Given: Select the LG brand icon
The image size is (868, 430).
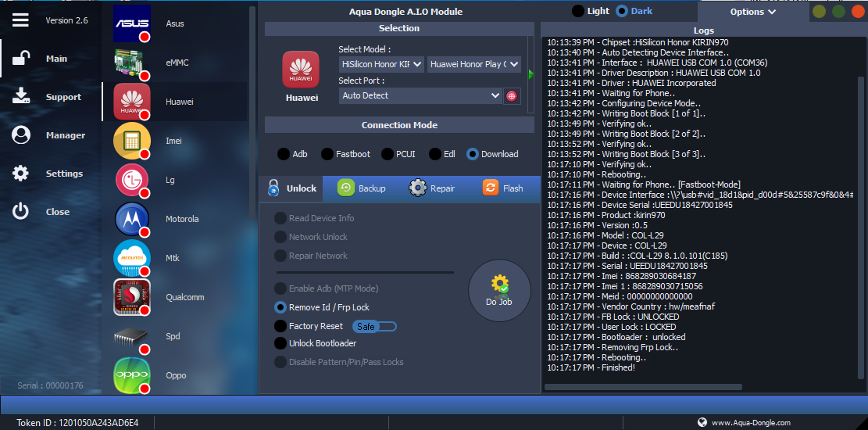Looking at the screenshot, I should pos(132,180).
